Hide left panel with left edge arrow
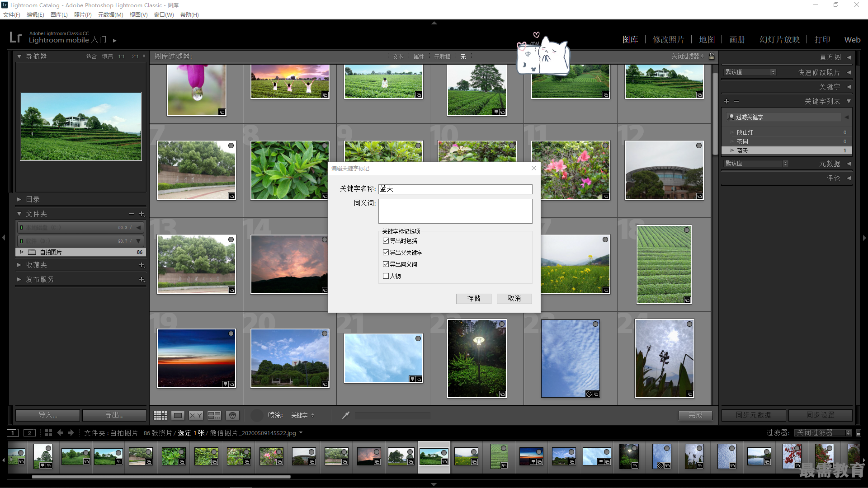The image size is (868, 488). (x=4, y=237)
